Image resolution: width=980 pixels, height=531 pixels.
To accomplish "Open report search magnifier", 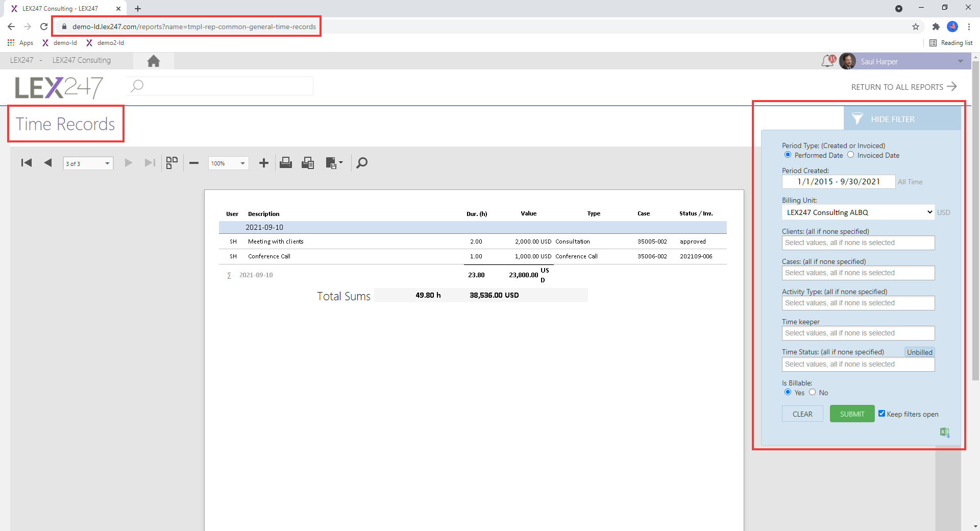I will coord(362,163).
